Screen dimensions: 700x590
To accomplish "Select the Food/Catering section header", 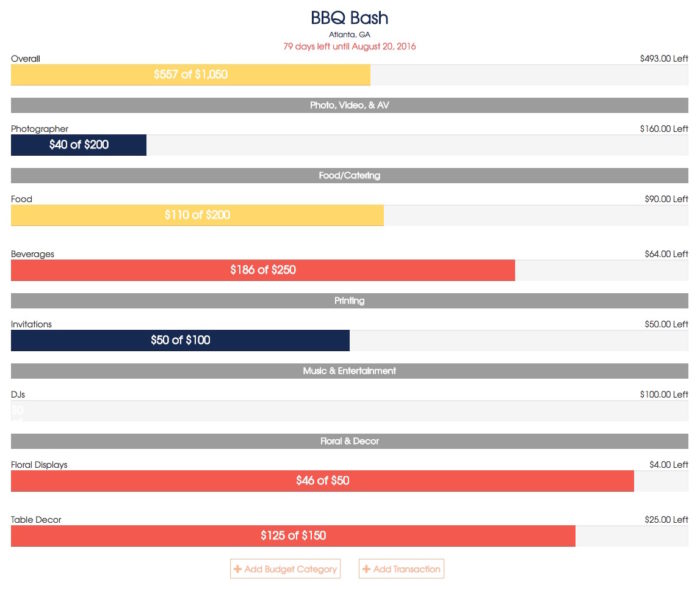I will click(x=350, y=176).
